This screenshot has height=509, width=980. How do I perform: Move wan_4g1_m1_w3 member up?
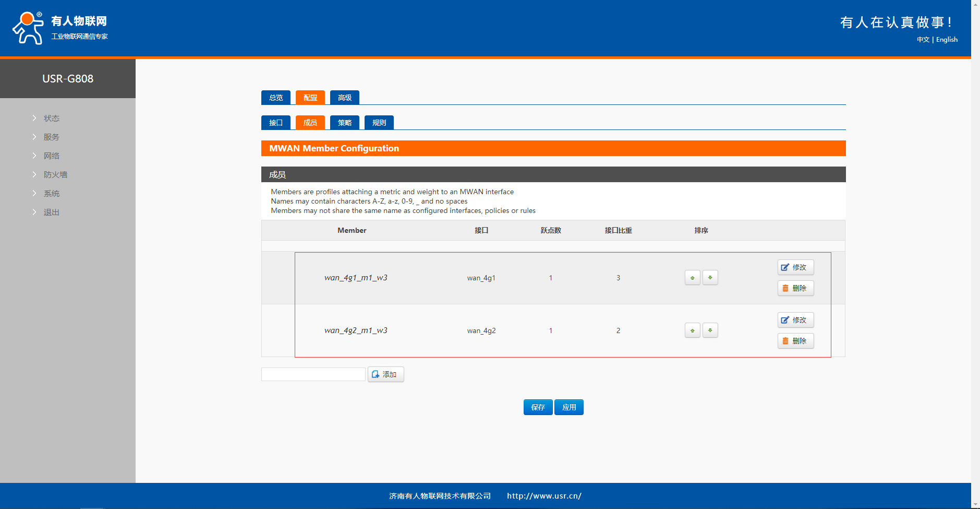point(692,278)
